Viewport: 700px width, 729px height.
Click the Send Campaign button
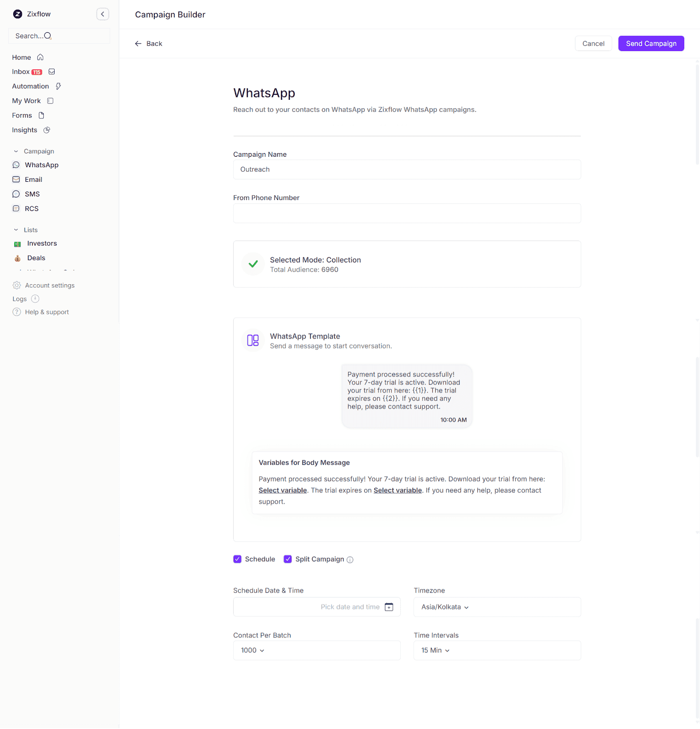651,43
